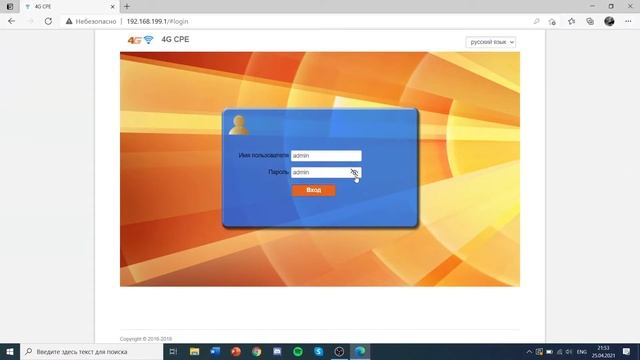Screen dimensions: 640x360
Task: Open File Explorer from the taskbar
Action: (194, 351)
